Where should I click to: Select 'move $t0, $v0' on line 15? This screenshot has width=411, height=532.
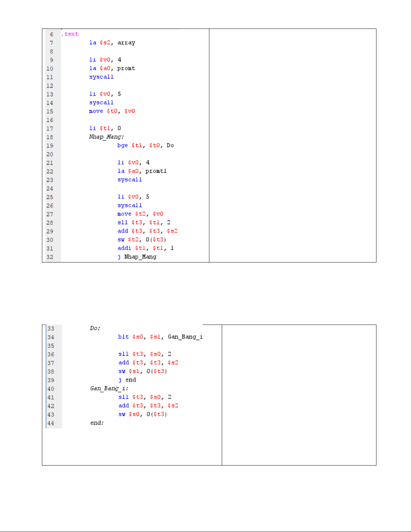coord(112,111)
